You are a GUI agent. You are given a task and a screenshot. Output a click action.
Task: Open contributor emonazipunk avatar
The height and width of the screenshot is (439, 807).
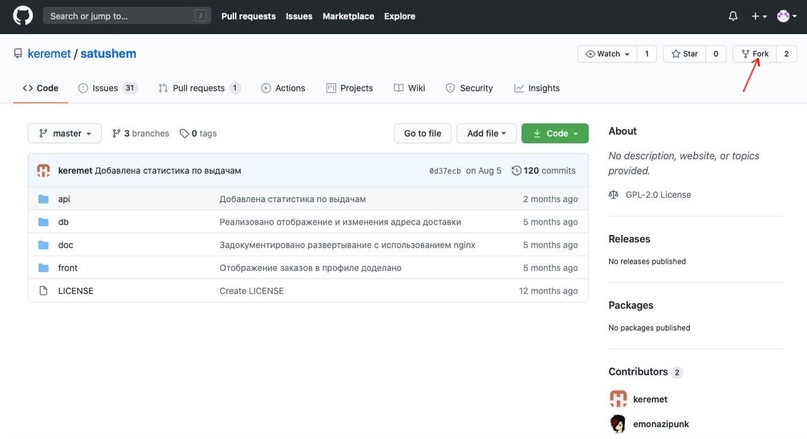pyautogui.click(x=618, y=424)
